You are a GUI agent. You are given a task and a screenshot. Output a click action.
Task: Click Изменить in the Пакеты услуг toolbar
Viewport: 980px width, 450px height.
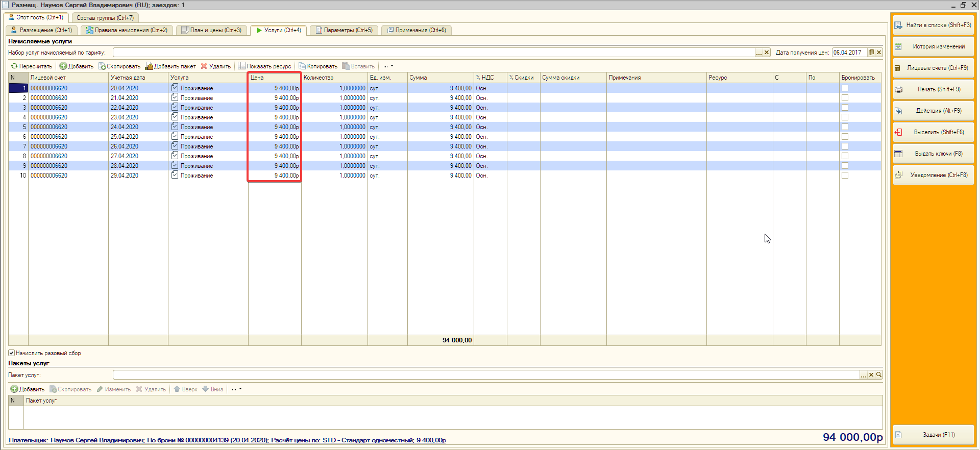[114, 389]
